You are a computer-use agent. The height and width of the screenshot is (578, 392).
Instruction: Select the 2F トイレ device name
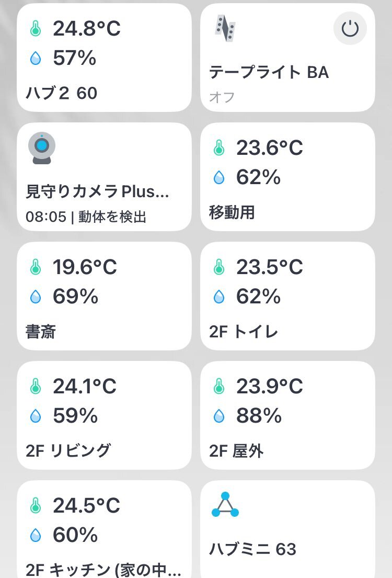(244, 332)
